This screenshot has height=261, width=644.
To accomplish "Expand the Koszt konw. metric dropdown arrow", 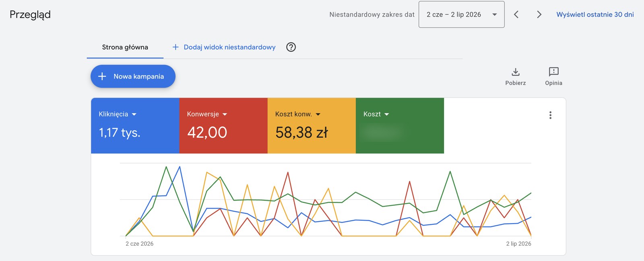I will pyautogui.click(x=318, y=114).
